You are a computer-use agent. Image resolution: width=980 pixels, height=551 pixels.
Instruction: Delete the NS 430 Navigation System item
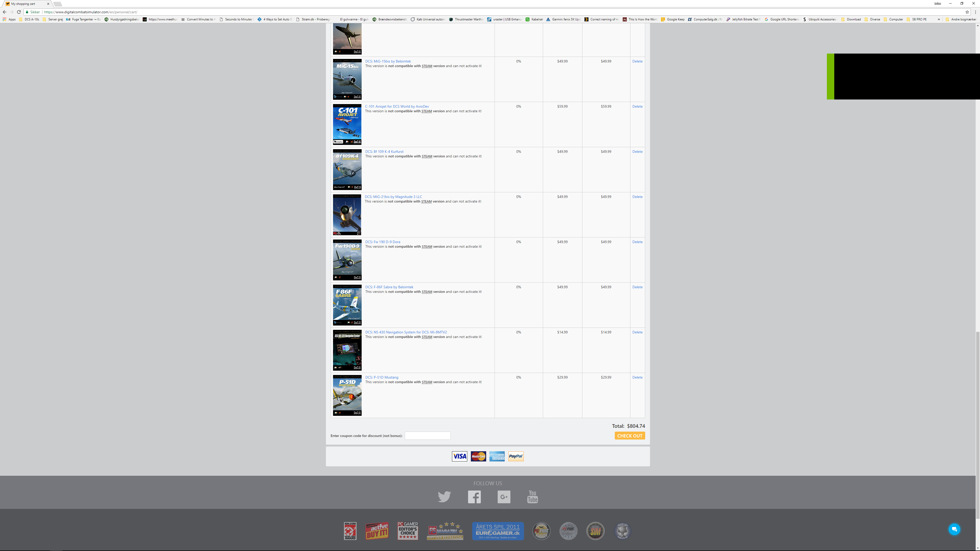click(x=637, y=332)
